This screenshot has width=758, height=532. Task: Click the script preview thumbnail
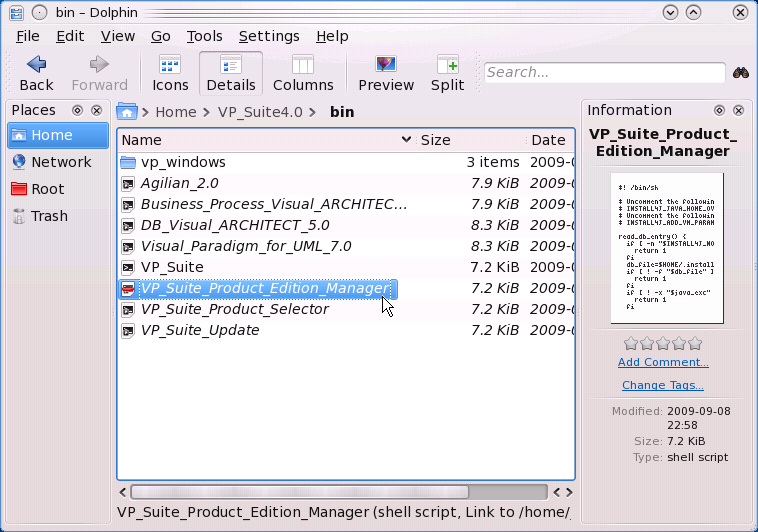click(667, 248)
